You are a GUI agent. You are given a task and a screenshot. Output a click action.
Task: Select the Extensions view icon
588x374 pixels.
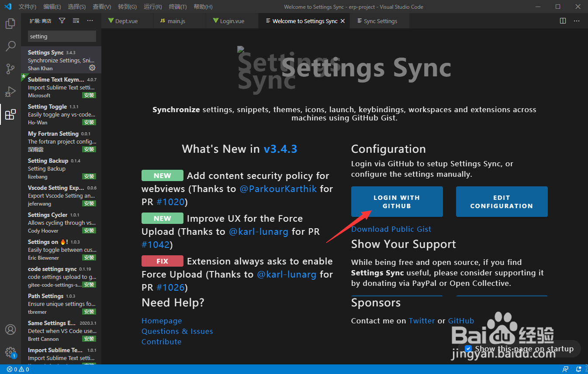10,114
